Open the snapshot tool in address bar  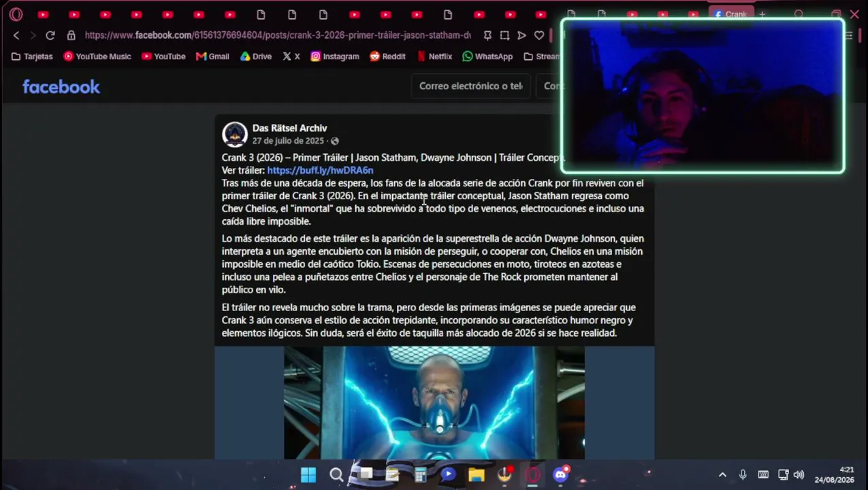(504, 35)
